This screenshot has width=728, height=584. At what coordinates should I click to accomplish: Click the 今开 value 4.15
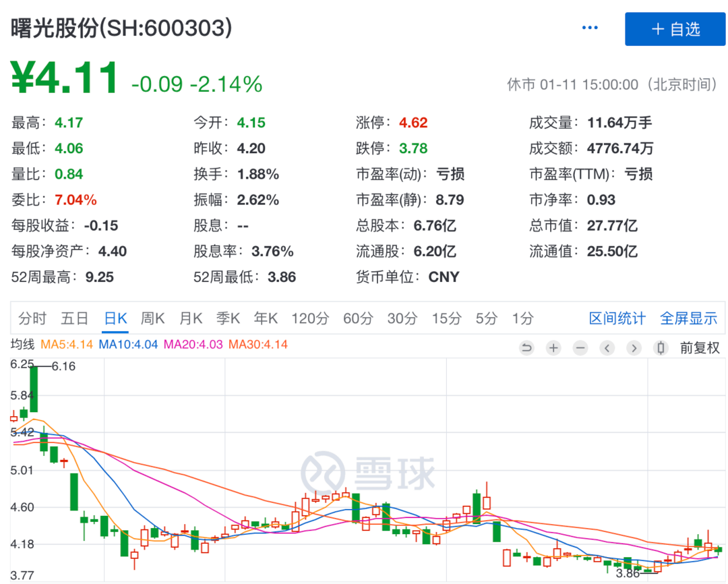point(251,123)
